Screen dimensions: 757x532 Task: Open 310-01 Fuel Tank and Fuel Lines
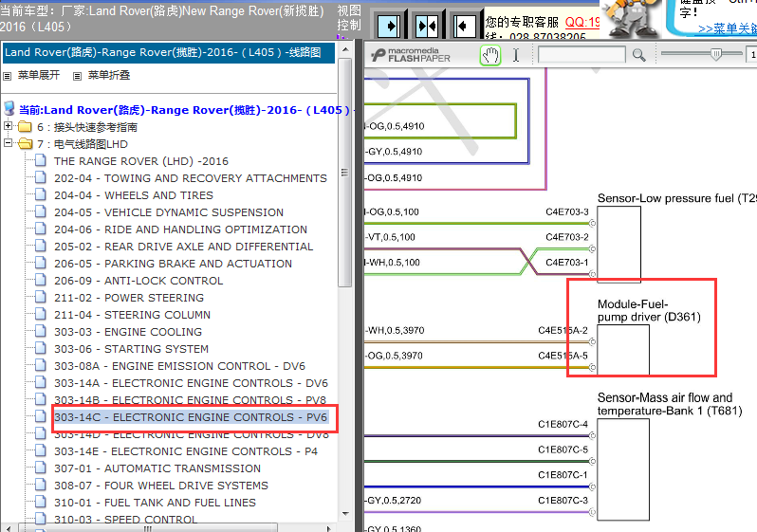tap(155, 503)
